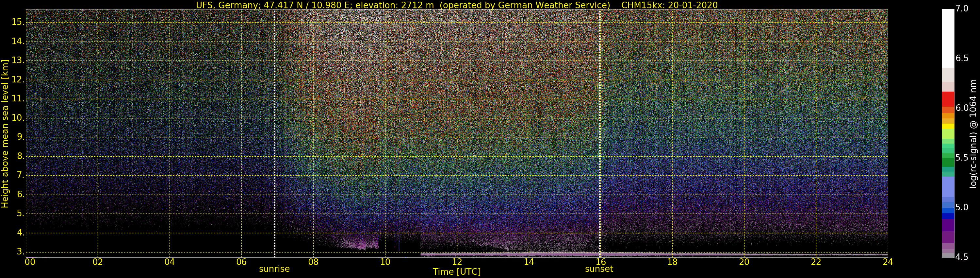
Task: Click the 'sunrise' label below the axis
Action: point(274,269)
